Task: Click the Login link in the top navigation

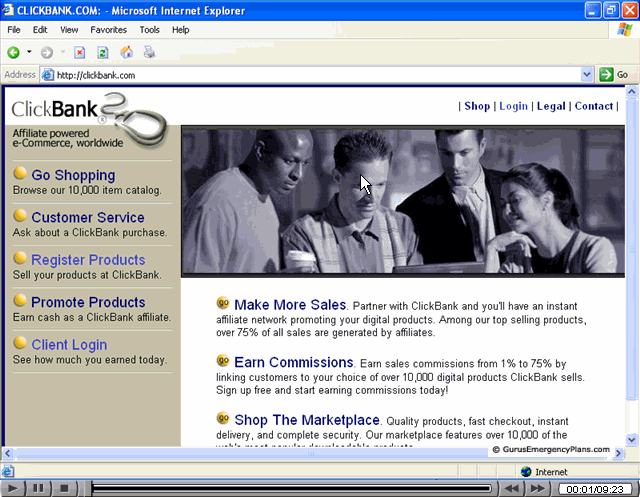Action: [x=513, y=106]
